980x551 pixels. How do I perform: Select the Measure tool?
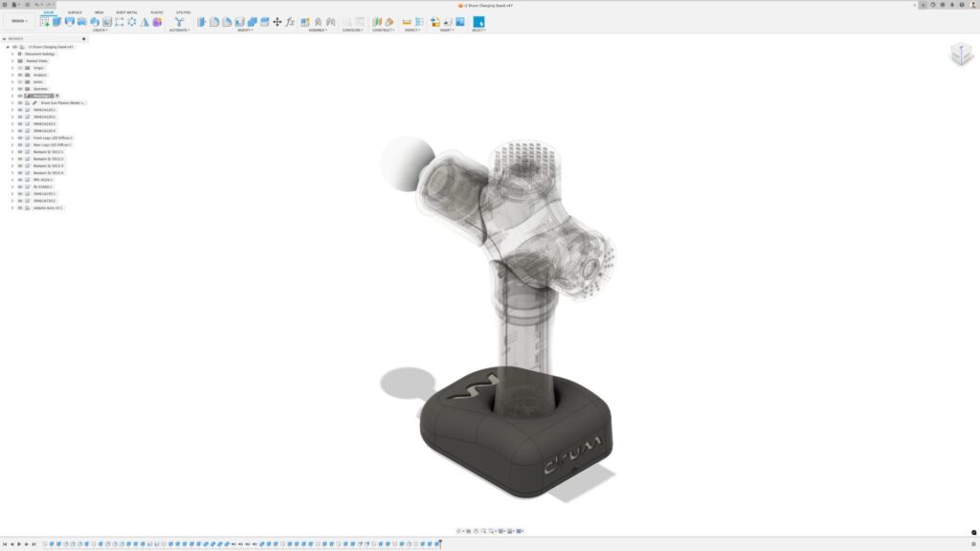point(406,22)
